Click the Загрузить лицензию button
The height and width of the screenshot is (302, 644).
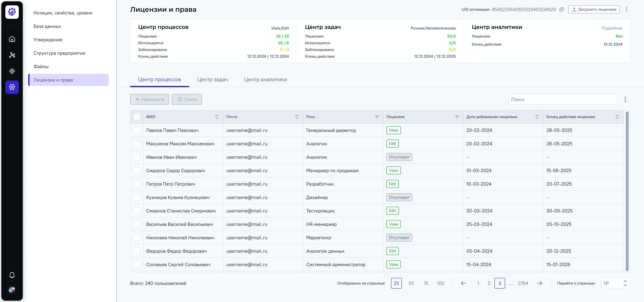(x=594, y=10)
